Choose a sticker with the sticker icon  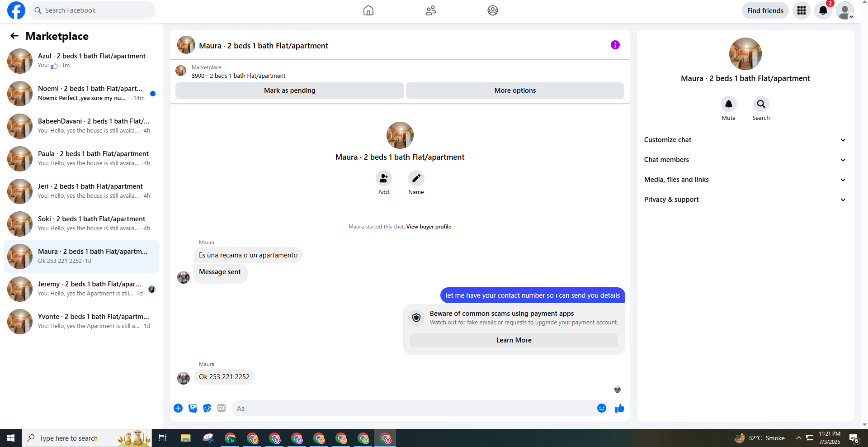(x=207, y=408)
